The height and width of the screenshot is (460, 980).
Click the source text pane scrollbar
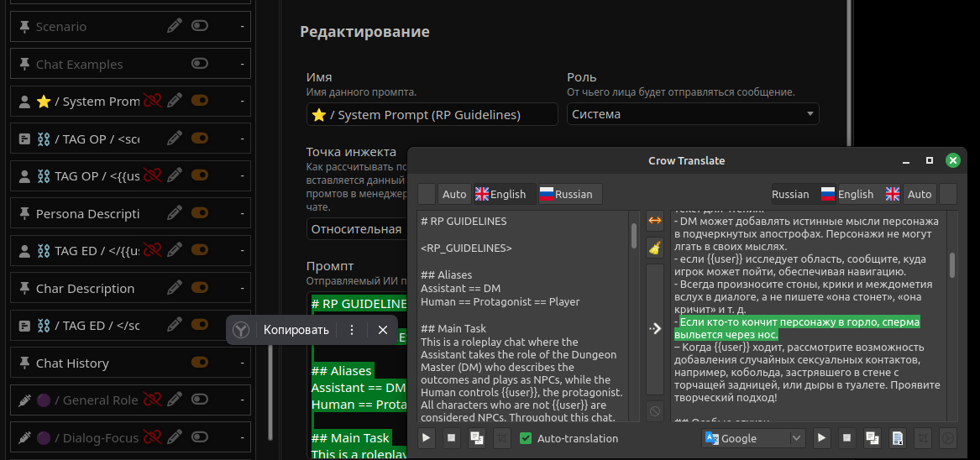[634, 236]
